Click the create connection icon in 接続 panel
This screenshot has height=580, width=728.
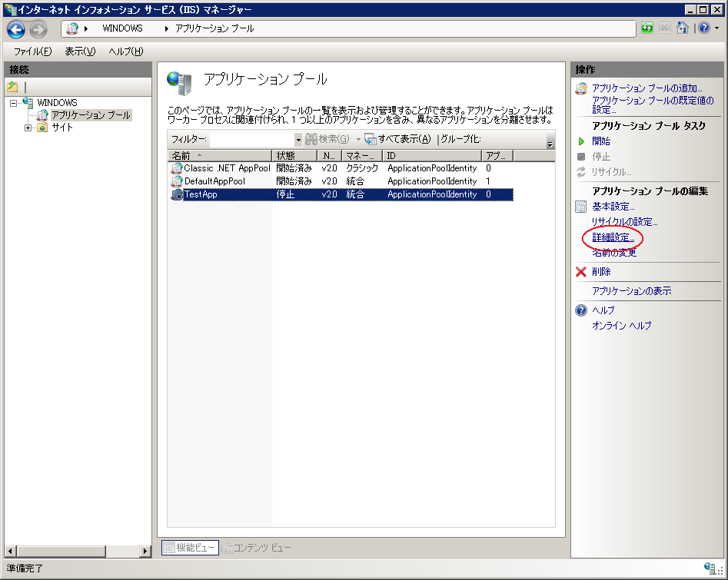pos(12,86)
